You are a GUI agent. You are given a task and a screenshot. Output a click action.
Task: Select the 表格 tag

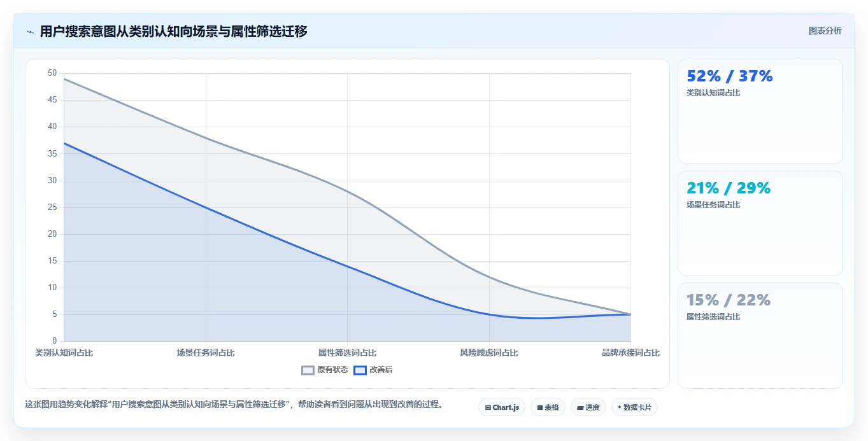tap(548, 407)
